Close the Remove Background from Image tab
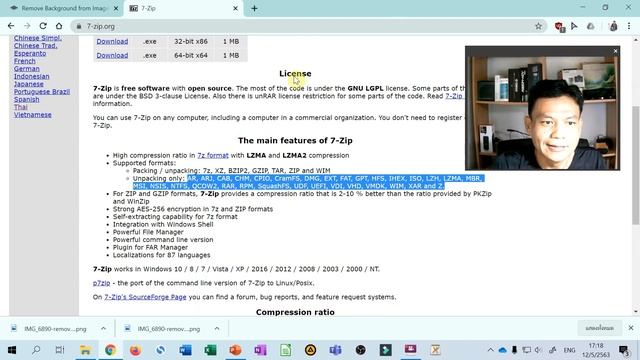 click(x=116, y=8)
